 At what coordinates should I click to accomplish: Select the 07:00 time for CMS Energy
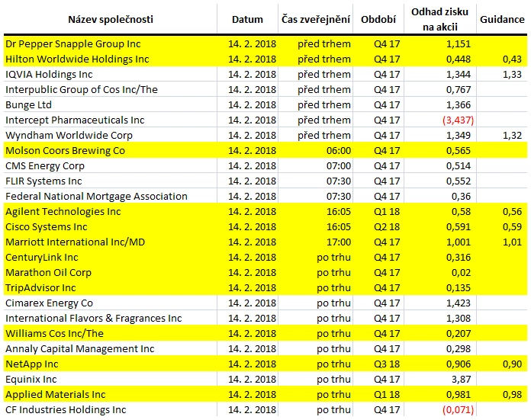pyautogui.click(x=339, y=166)
